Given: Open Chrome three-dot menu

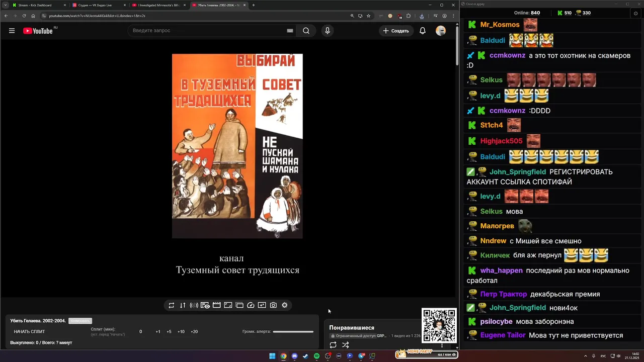Looking at the screenshot, I should 453,16.
